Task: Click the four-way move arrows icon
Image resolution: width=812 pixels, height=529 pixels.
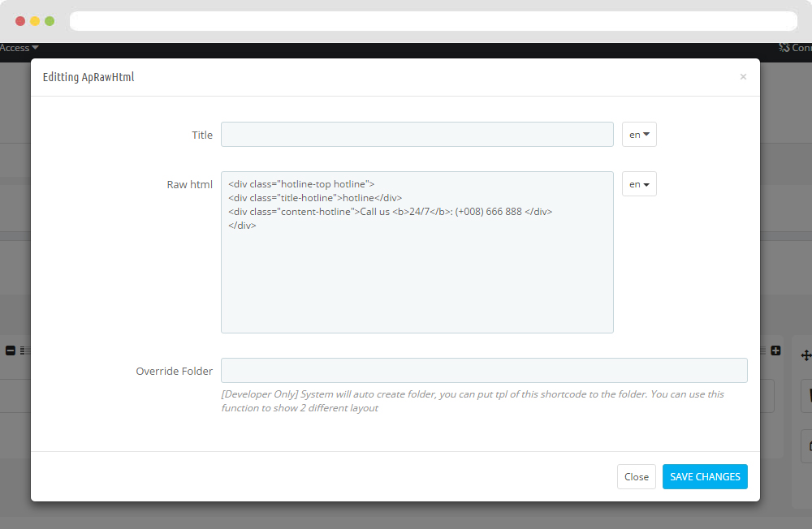Action: tap(806, 355)
